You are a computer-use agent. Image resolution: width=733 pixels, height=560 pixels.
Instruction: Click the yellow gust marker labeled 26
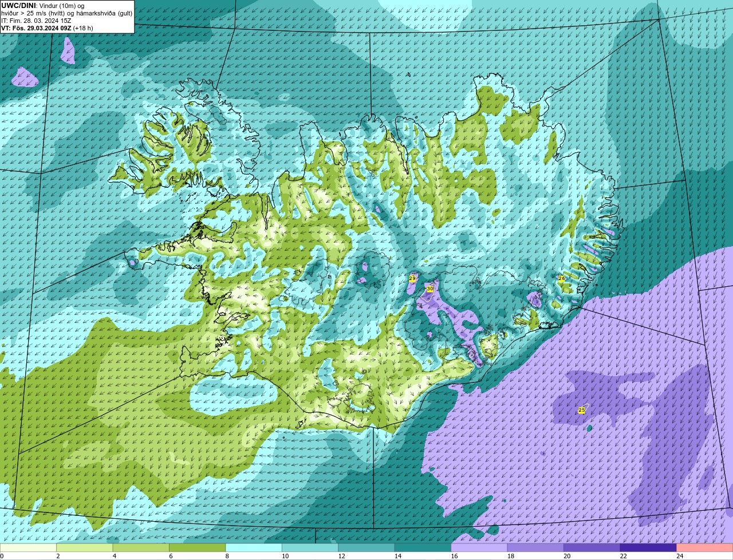point(562,278)
